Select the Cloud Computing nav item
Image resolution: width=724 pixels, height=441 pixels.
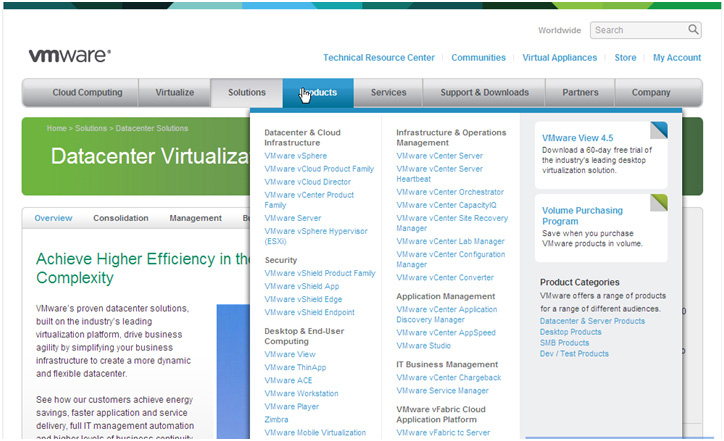pyautogui.click(x=87, y=93)
